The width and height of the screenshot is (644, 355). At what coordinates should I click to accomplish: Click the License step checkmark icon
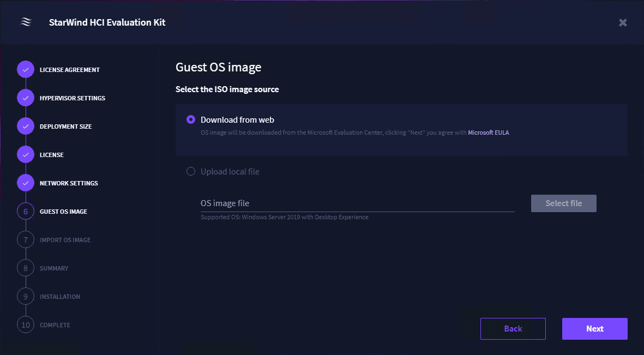tap(26, 155)
